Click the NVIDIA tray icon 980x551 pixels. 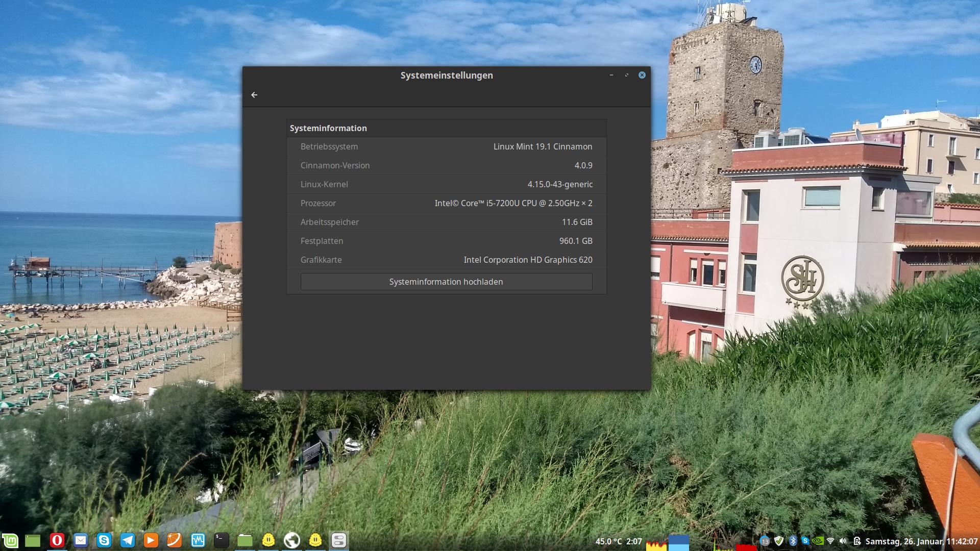(x=818, y=541)
